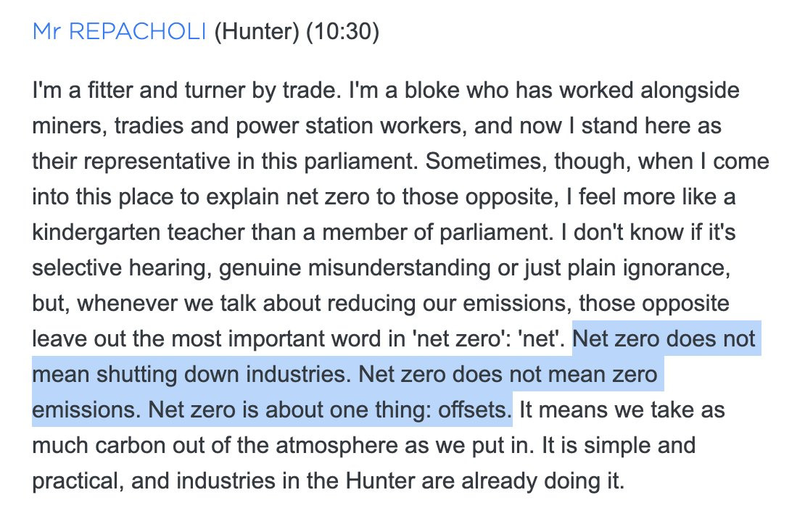Click the phrase 'It means we take as'
The image size is (805, 532).
622,410
